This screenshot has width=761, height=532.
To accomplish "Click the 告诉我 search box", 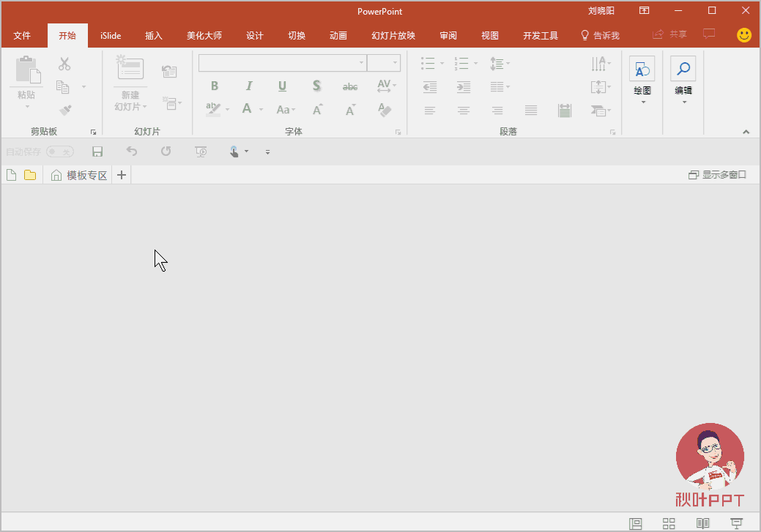I will click(600, 35).
